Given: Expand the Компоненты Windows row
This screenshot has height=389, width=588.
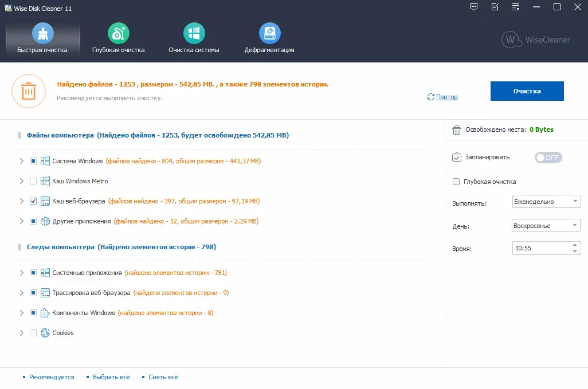Looking at the screenshot, I should (x=22, y=313).
